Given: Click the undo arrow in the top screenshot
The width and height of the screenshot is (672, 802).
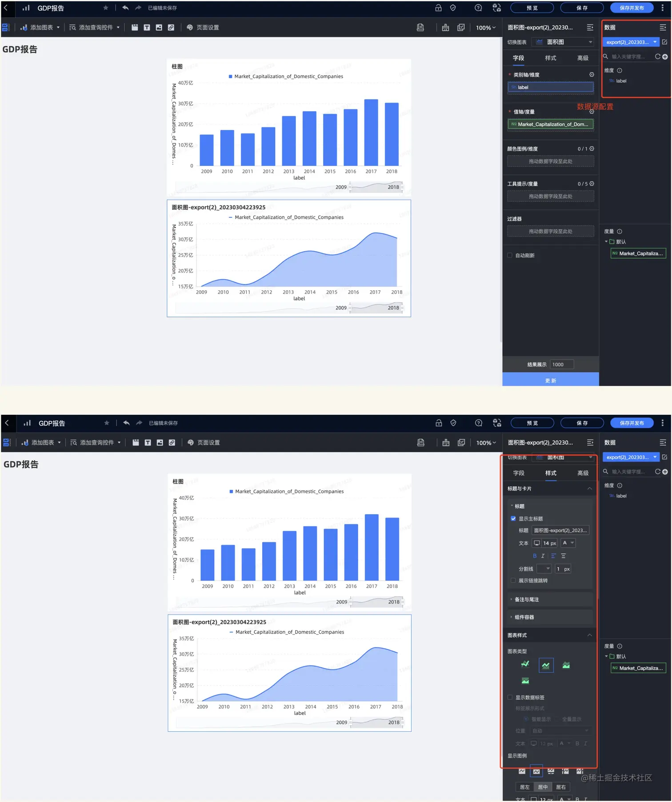Looking at the screenshot, I should [125, 8].
